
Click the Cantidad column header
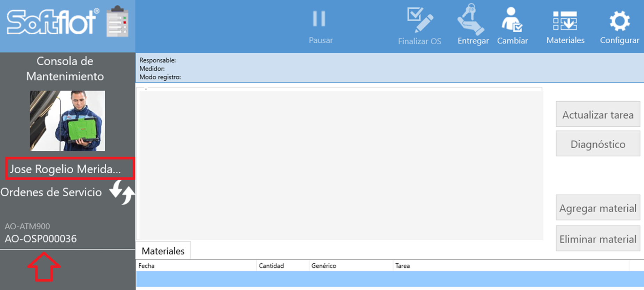[x=283, y=266]
